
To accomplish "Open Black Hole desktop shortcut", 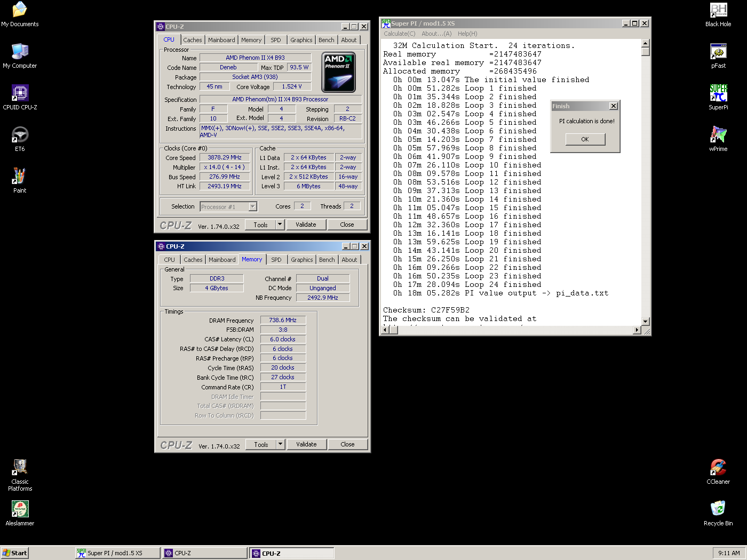I will point(718,14).
